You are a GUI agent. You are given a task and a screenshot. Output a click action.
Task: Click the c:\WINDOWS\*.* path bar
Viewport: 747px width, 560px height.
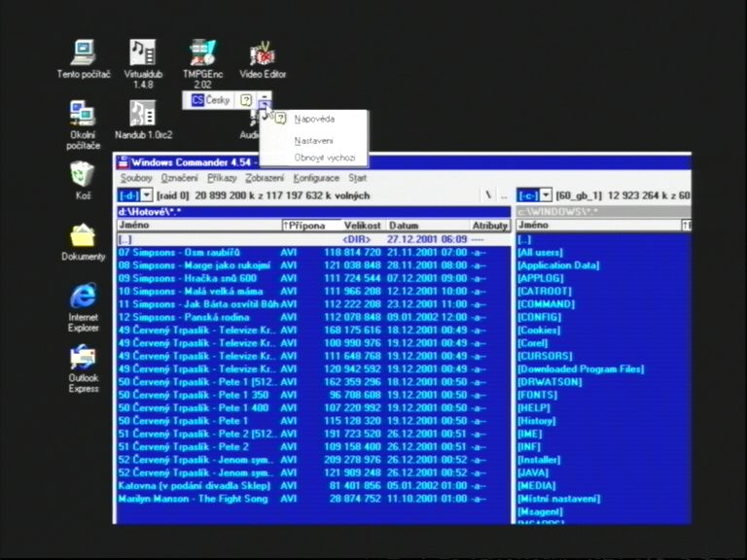604,212
